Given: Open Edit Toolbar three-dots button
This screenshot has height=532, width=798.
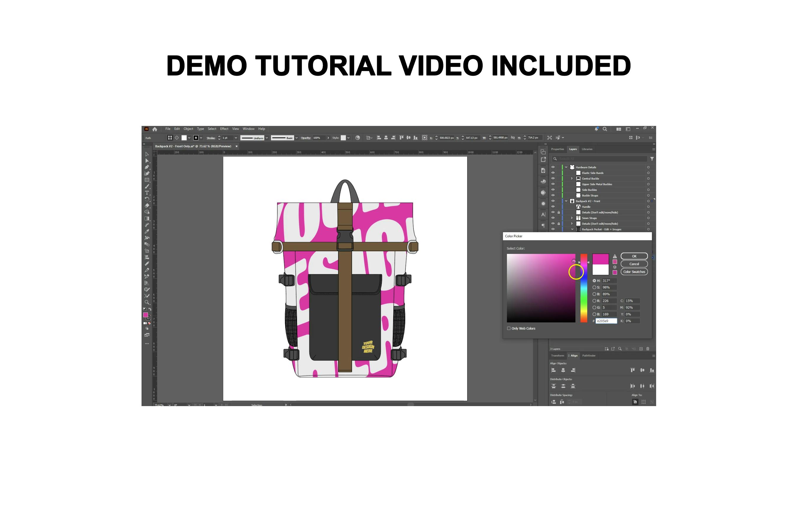Looking at the screenshot, I should point(147,344).
